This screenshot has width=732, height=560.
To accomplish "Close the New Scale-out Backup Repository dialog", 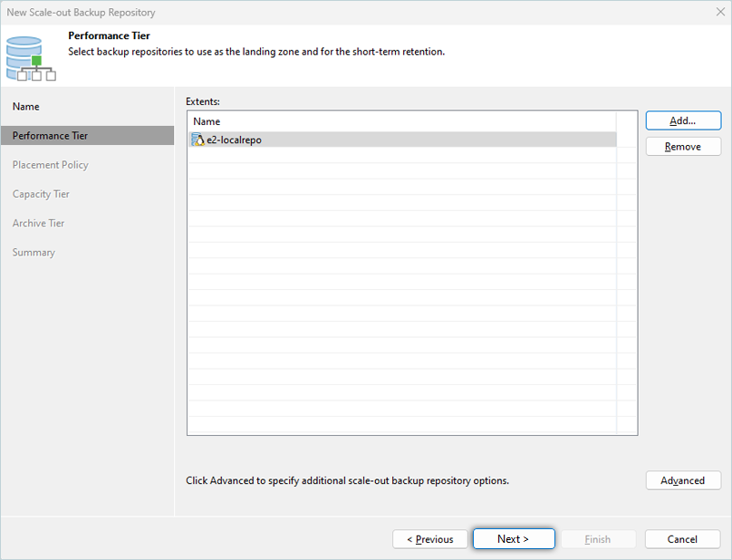I will click(x=718, y=13).
